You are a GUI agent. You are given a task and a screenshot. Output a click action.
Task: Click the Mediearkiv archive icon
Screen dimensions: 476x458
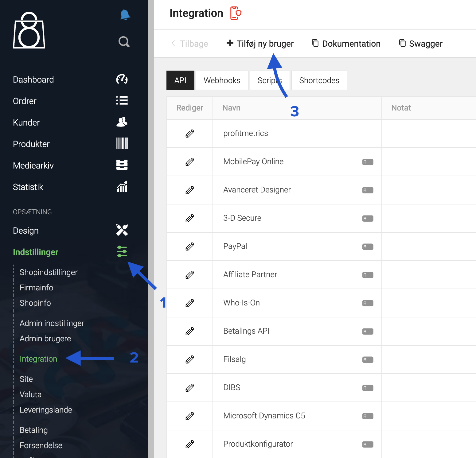[122, 165]
